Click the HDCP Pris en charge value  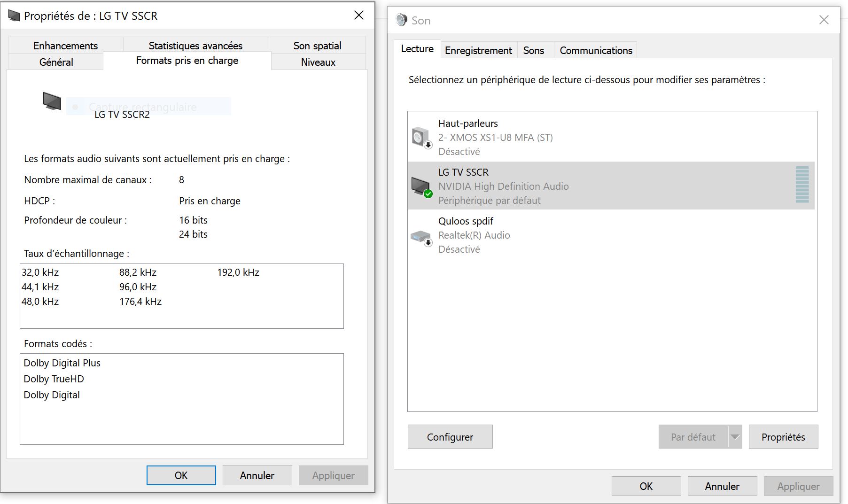(210, 201)
